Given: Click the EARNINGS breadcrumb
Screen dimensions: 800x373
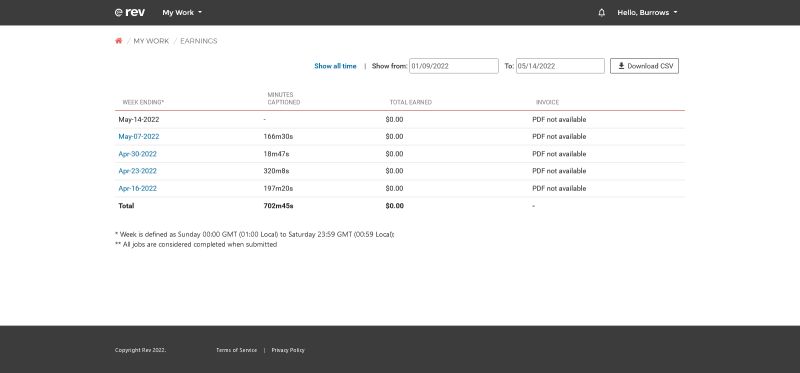Looking at the screenshot, I should click(x=198, y=41).
